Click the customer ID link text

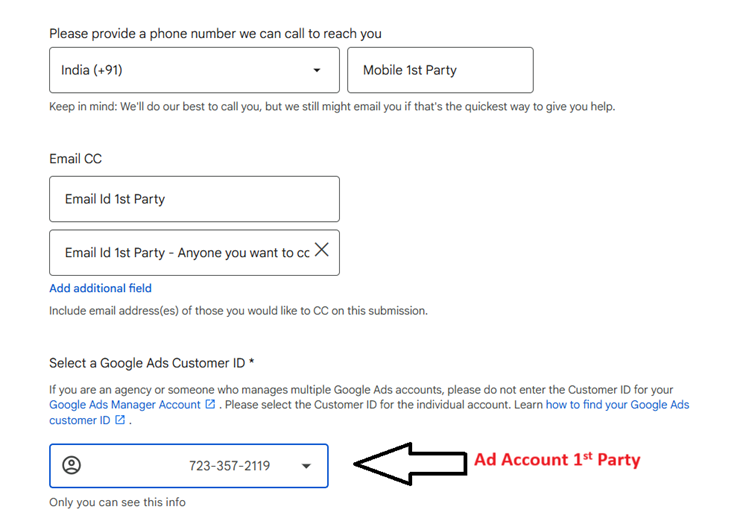point(80,420)
